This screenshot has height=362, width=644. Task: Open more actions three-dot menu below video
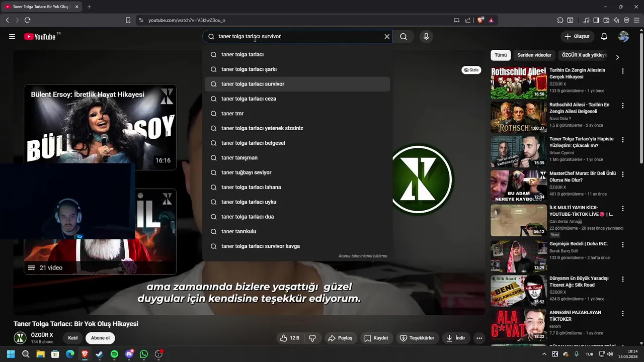point(479,338)
